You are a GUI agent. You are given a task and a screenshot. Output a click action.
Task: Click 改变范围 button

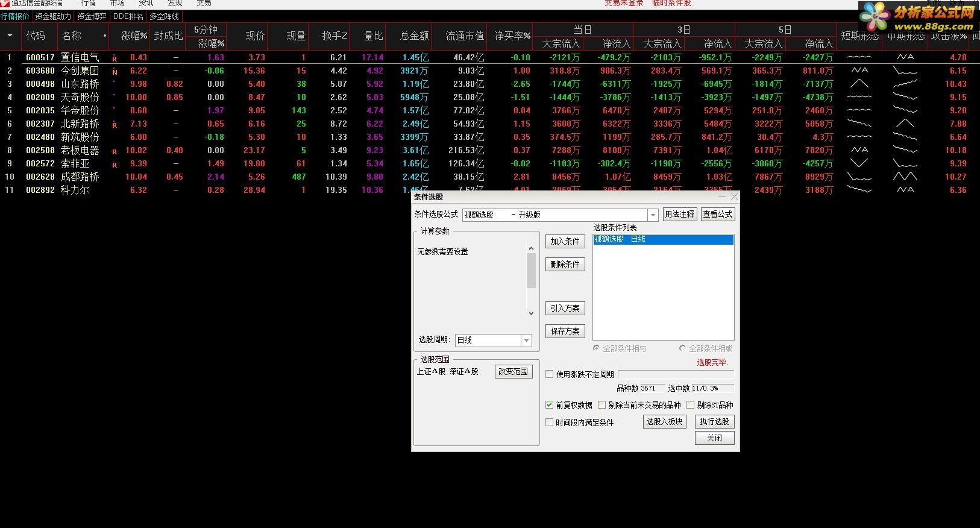[514, 371]
